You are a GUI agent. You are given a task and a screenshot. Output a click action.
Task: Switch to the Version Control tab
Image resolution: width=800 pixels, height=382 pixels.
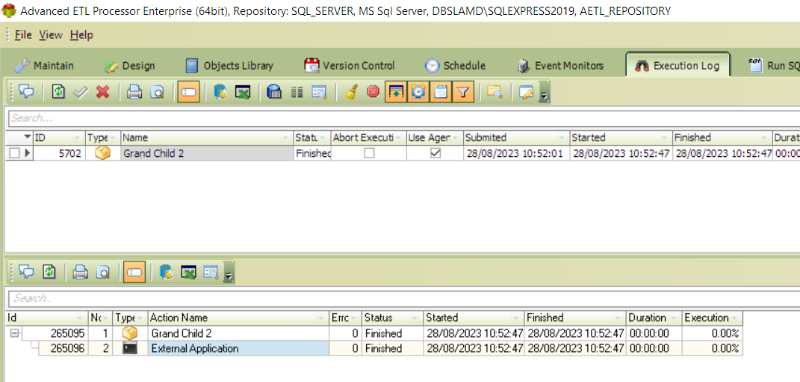point(349,66)
